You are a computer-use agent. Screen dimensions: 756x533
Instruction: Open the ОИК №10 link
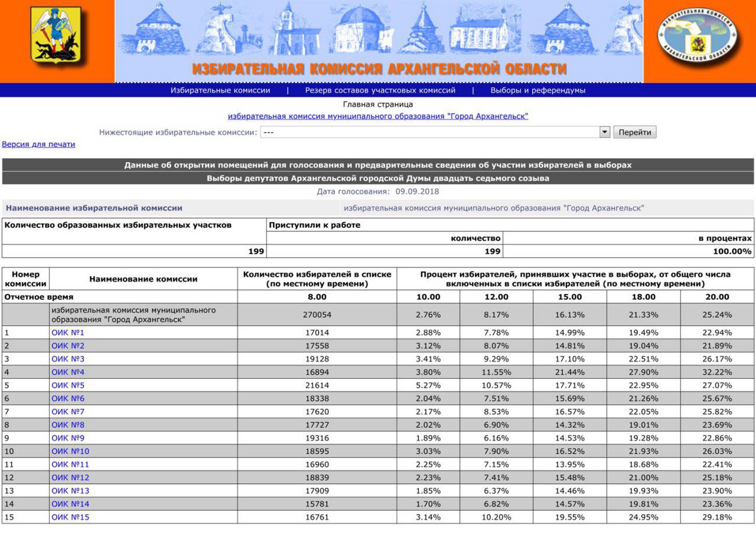(x=70, y=451)
